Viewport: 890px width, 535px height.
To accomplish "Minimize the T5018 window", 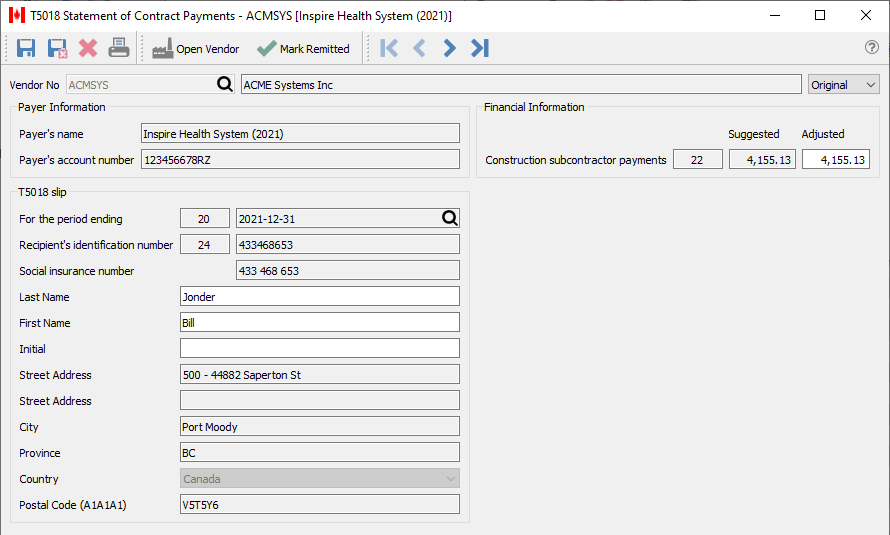I will [x=775, y=15].
